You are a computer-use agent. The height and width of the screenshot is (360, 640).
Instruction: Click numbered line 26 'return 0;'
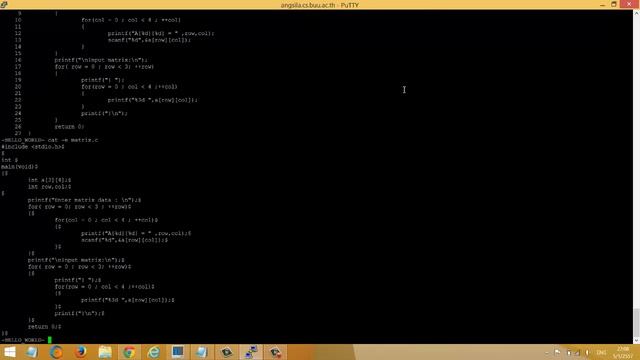point(69,127)
